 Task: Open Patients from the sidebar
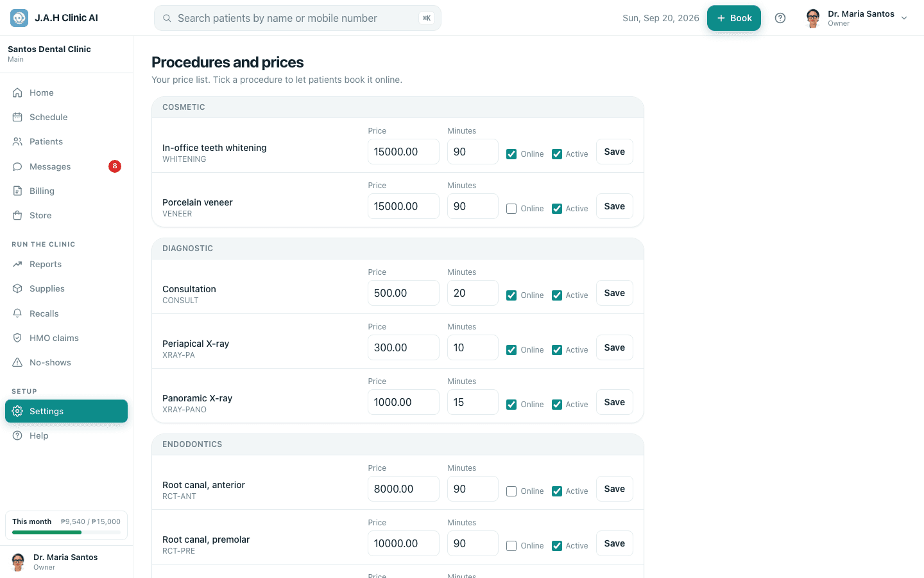click(66, 141)
